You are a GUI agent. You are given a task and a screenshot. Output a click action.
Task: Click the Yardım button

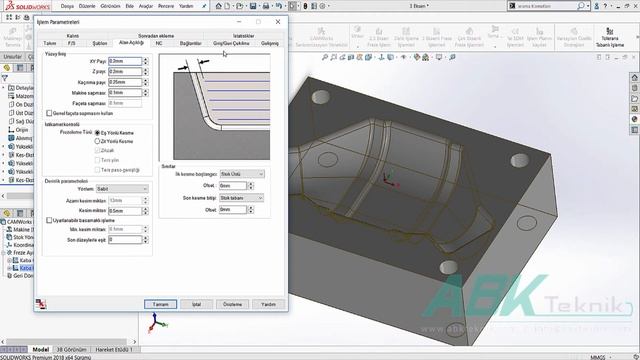268,304
